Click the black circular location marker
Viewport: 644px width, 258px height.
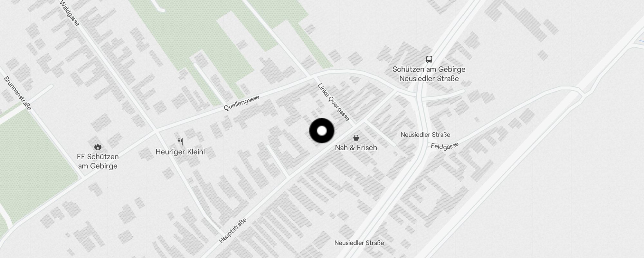[x=322, y=131]
